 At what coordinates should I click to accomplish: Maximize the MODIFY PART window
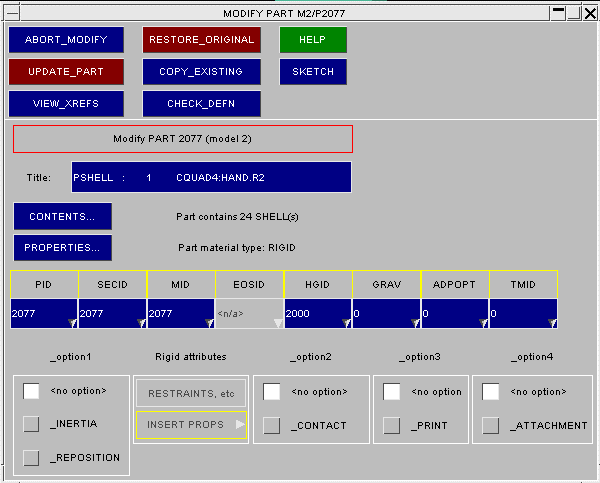(x=574, y=13)
